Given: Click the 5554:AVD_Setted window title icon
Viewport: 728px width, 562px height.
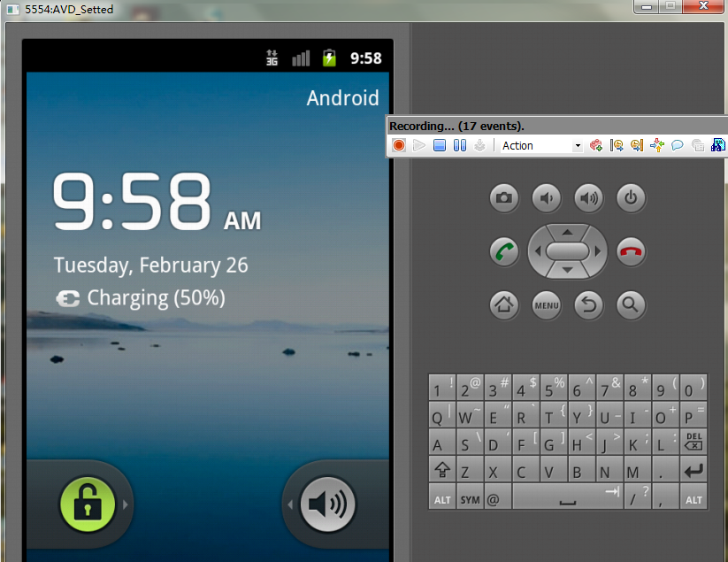Looking at the screenshot, I should (x=12, y=9).
